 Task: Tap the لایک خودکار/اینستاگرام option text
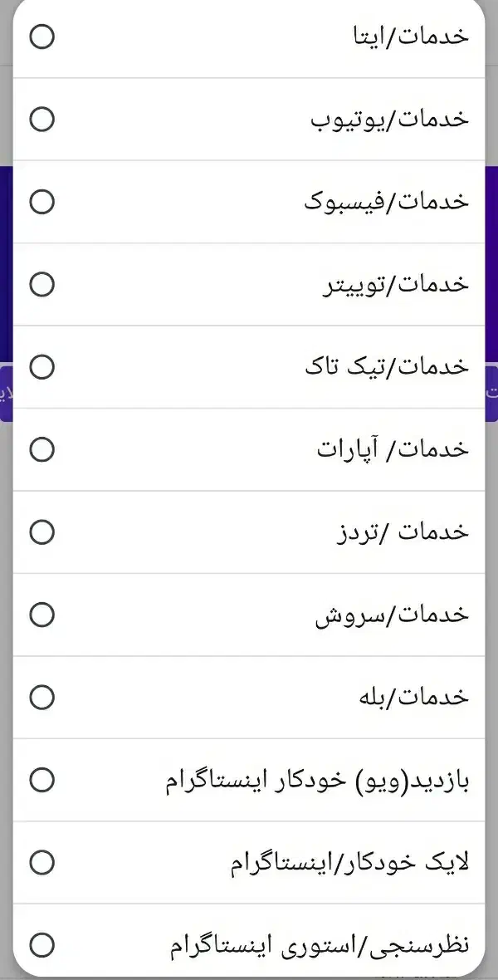(x=349, y=863)
